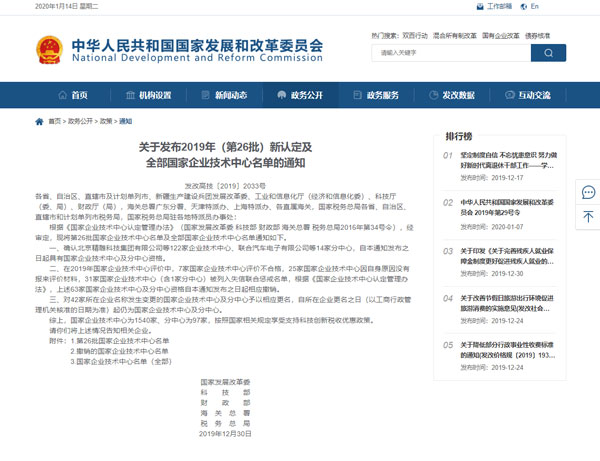Open the 发改数据 navigation tab
This screenshot has height=461, width=600.
[452, 95]
